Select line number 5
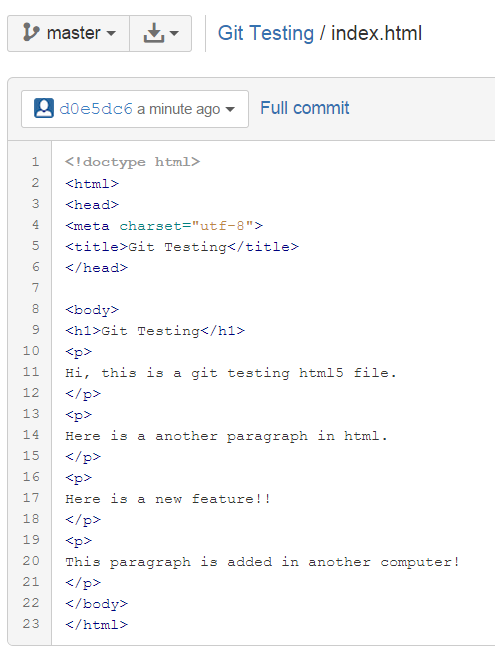Viewport: 495px width, 656px height. [x=35, y=246]
